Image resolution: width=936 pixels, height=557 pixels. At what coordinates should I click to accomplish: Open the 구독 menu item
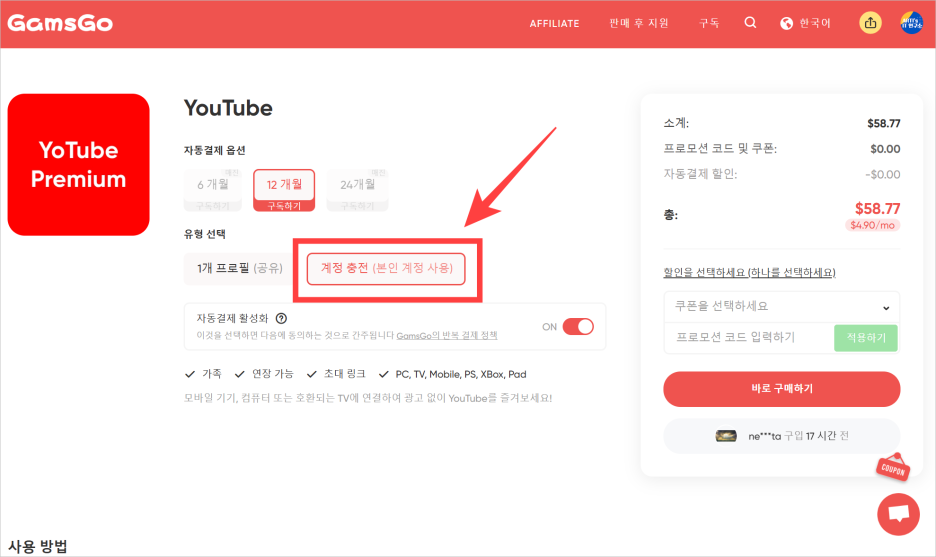pos(709,23)
